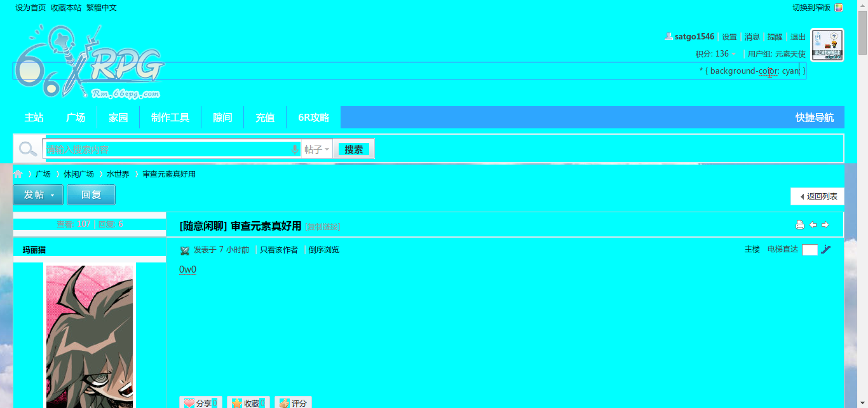The width and height of the screenshot is (868, 408).
Task: Click the user avatar thumbnail at top right
Action: (x=828, y=45)
